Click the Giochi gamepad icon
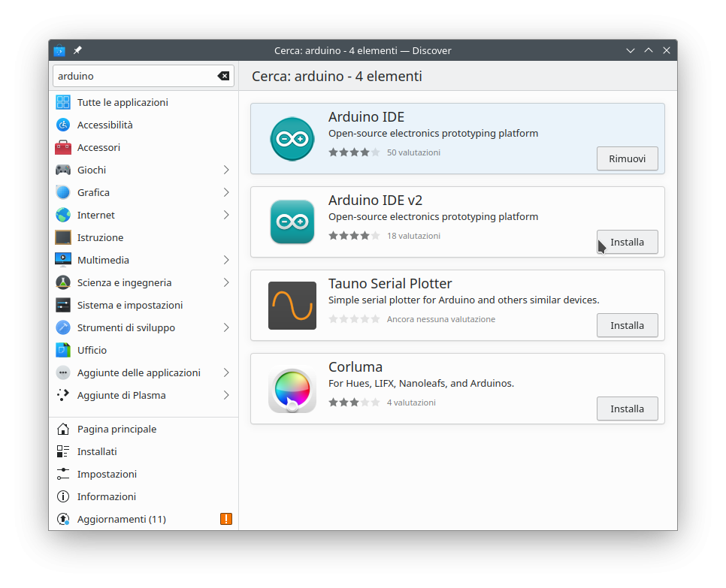Image resolution: width=726 pixels, height=588 pixels. tap(63, 170)
